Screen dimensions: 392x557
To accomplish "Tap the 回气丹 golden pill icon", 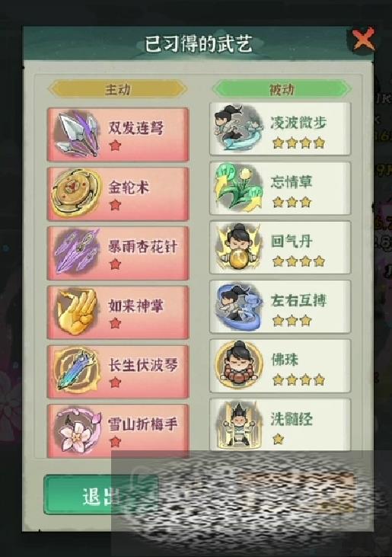I will click(x=238, y=247).
